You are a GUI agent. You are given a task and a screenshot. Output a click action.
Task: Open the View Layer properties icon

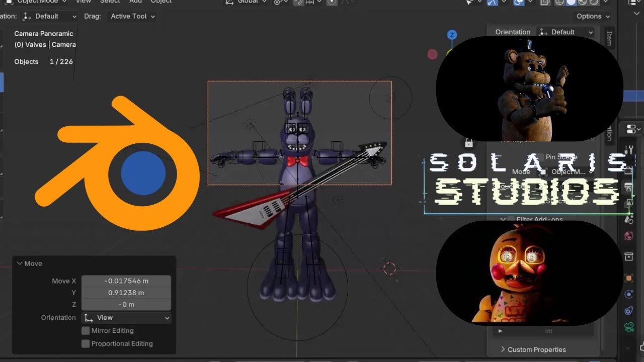(629, 203)
